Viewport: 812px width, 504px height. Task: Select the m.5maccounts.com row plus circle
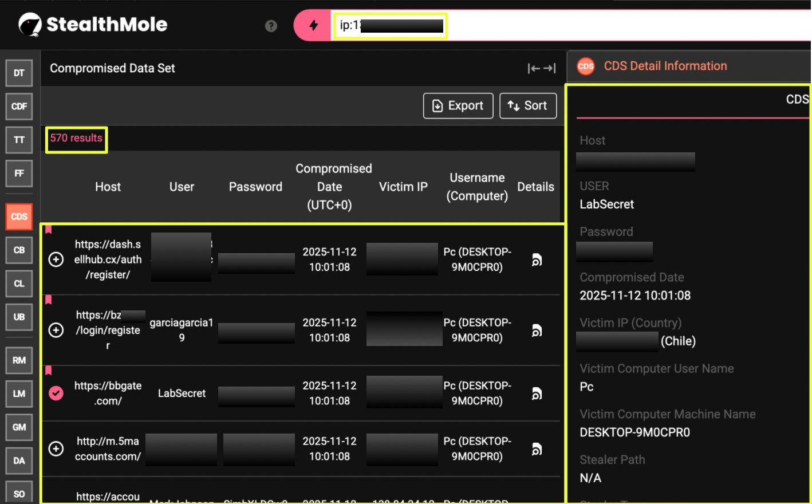[56, 449]
